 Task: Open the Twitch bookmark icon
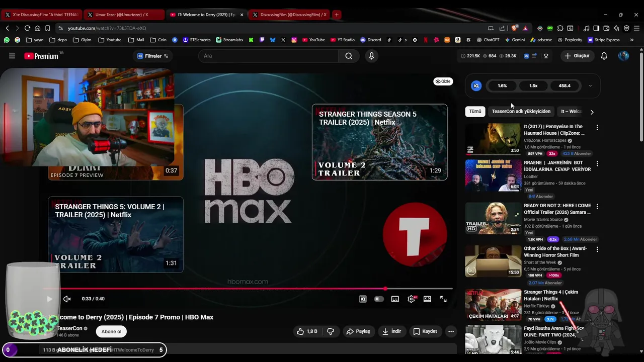262,40
